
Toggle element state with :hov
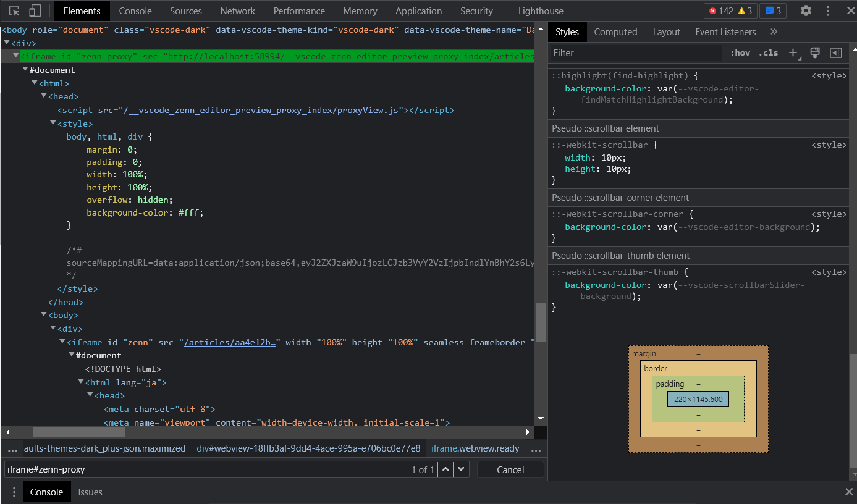coord(740,52)
